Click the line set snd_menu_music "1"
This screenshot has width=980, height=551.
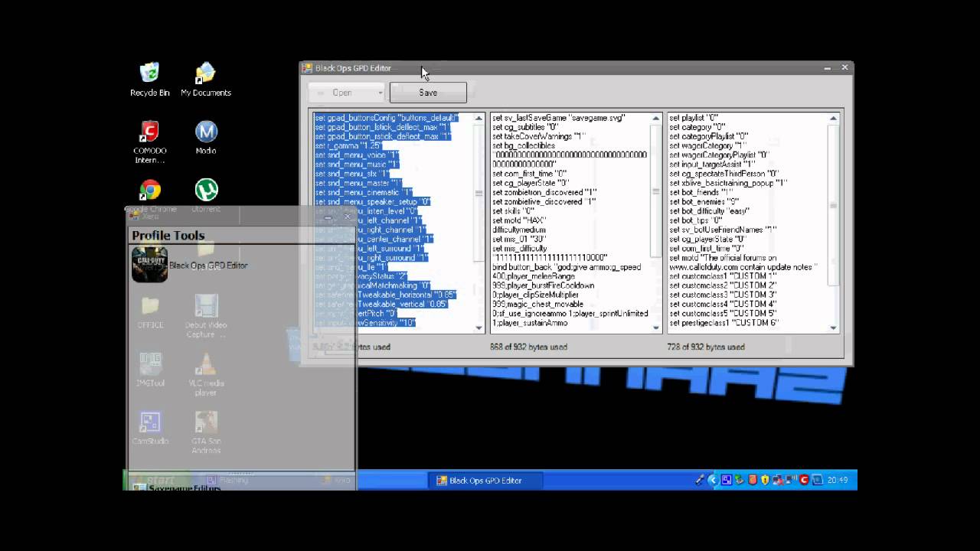tap(357, 165)
